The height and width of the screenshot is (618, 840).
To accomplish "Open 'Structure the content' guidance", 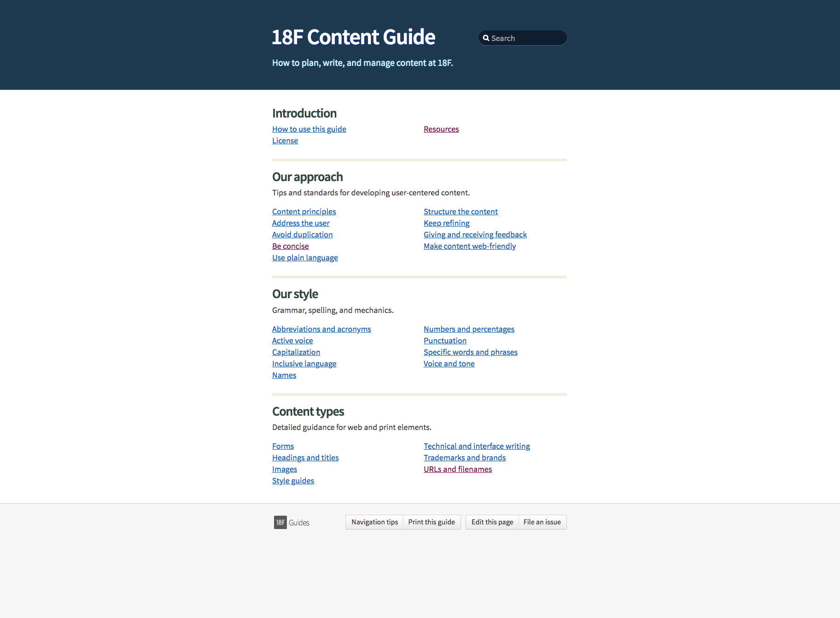I will [461, 212].
